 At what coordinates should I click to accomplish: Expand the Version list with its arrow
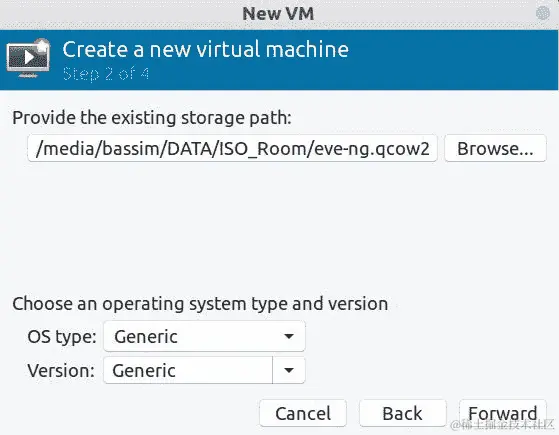coord(289,370)
